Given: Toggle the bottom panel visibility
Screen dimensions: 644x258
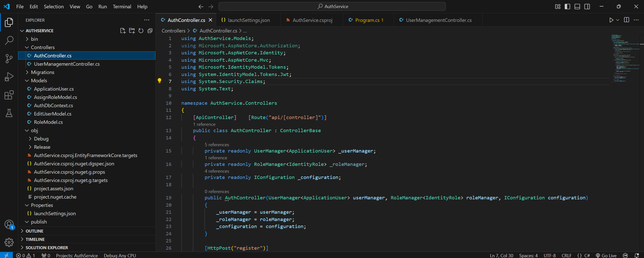Looking at the screenshot, I should [577, 7].
